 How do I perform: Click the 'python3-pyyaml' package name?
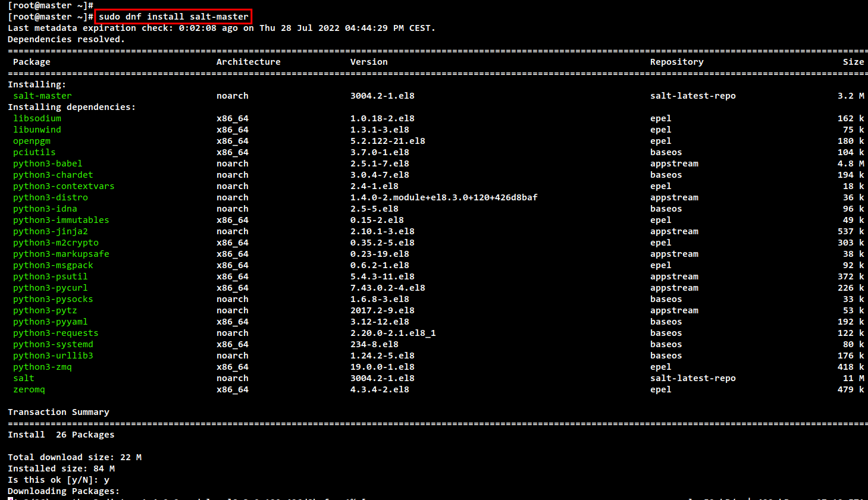tap(51, 322)
